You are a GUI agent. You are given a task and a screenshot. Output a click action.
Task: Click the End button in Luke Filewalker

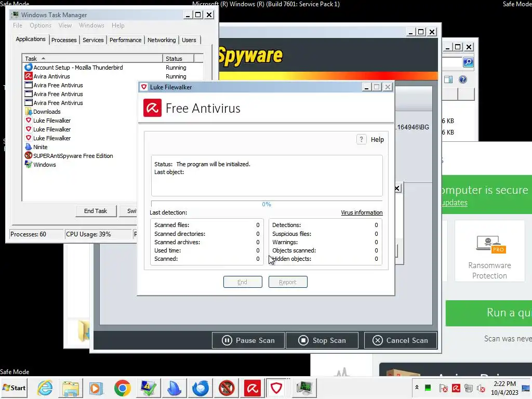click(243, 282)
